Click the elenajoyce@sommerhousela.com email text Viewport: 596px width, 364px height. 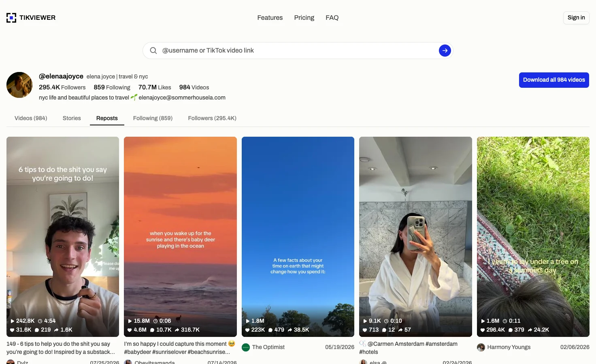tap(182, 97)
